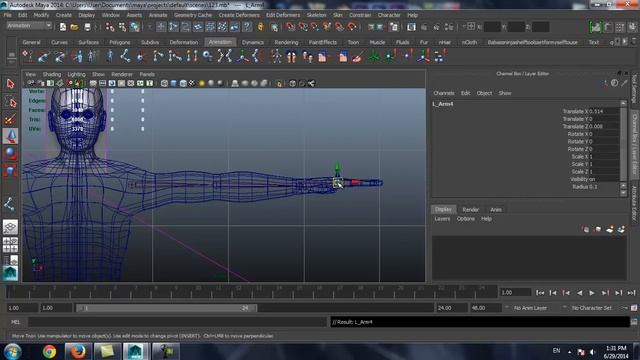Click the New scene icon
Image resolution: width=640 pixels, height=360 pixels.
coord(63,27)
